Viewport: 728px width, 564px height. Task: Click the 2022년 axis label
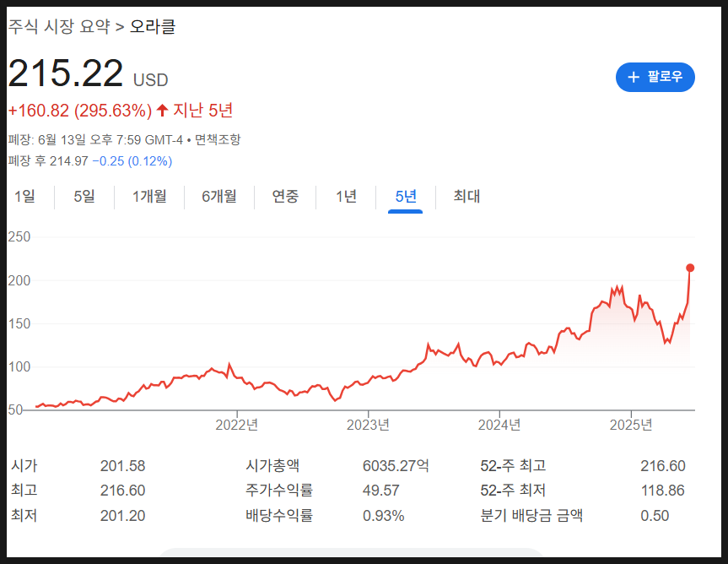click(237, 425)
